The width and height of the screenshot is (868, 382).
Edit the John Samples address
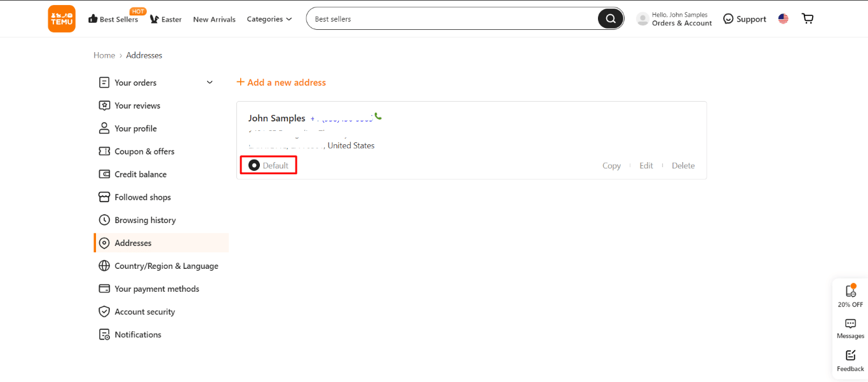(646, 165)
